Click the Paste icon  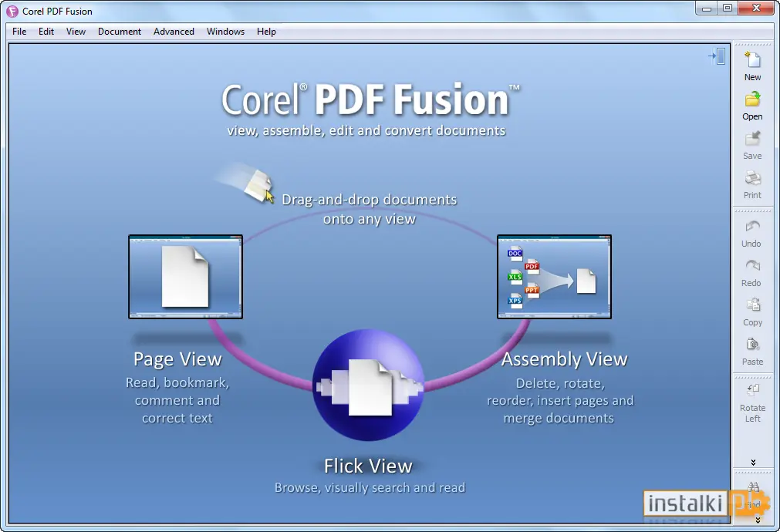pyautogui.click(x=752, y=344)
